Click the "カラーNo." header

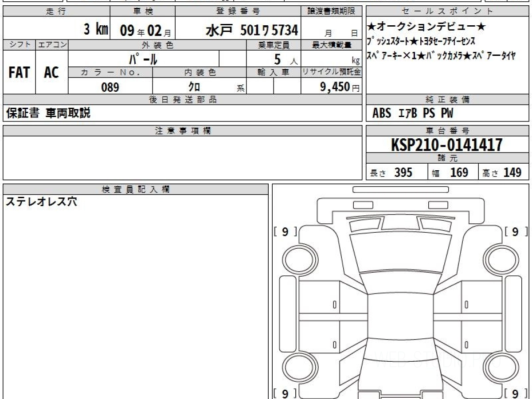pyautogui.click(x=110, y=72)
